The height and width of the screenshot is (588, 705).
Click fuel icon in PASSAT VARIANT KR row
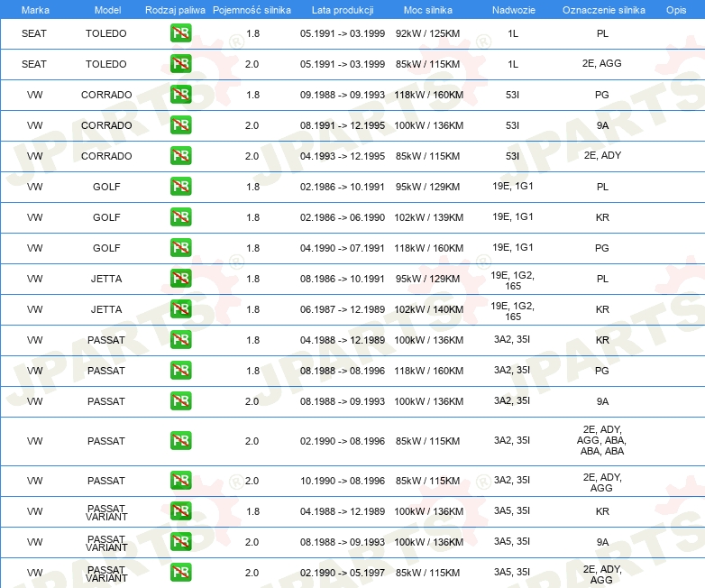pos(180,511)
